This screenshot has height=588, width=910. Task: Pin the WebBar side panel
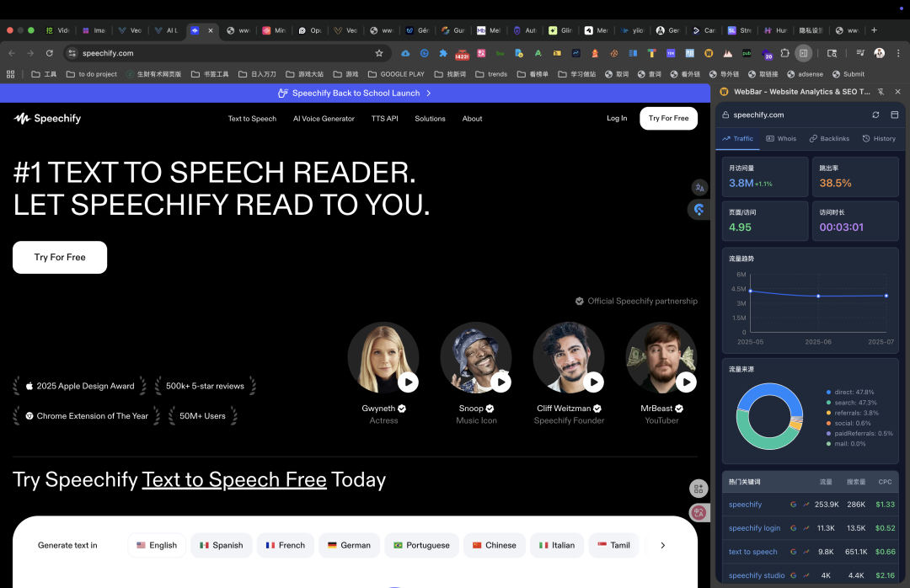pos(881,92)
